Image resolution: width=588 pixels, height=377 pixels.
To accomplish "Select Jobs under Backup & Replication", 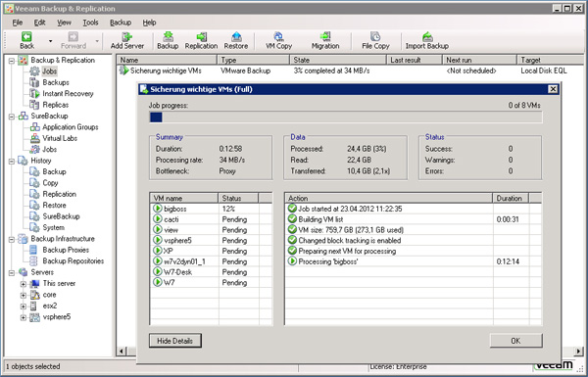I will tap(49, 71).
